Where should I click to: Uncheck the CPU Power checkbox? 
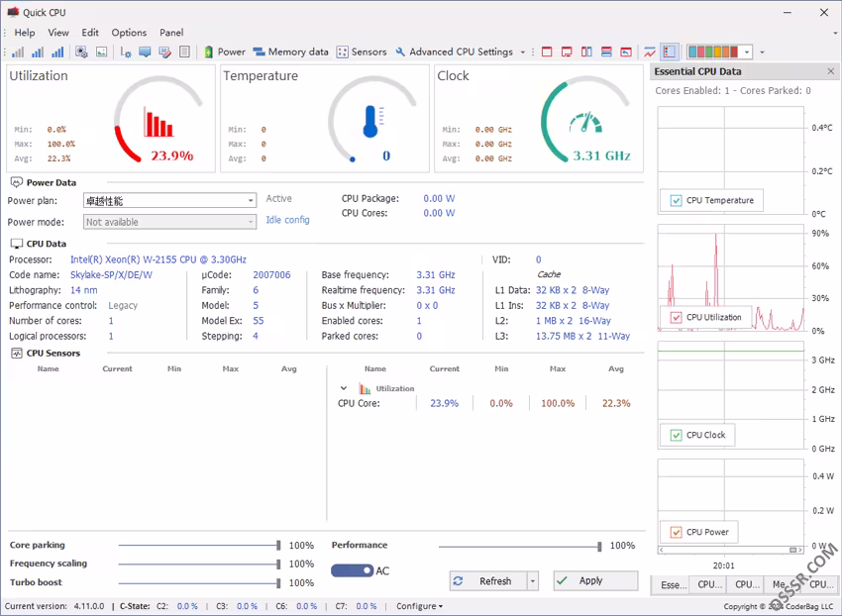pyautogui.click(x=676, y=532)
